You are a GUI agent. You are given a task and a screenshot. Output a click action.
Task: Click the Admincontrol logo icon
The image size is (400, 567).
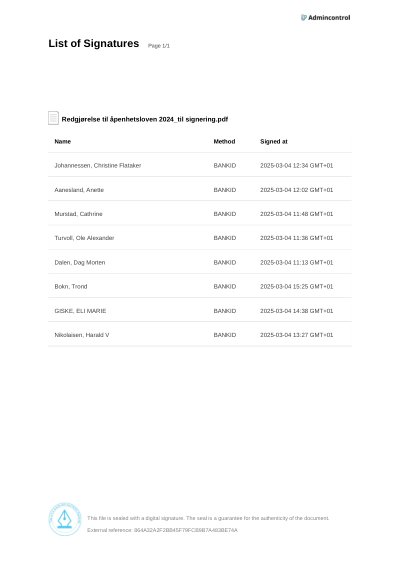[304, 17]
